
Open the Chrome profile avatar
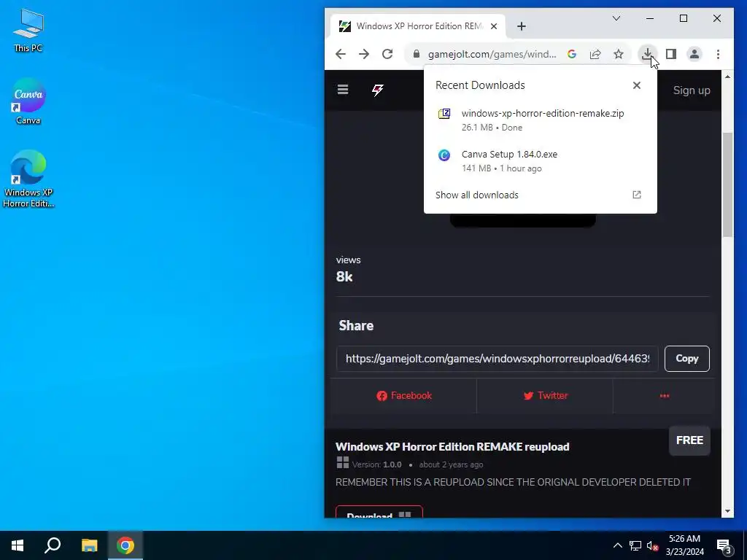[x=694, y=54]
